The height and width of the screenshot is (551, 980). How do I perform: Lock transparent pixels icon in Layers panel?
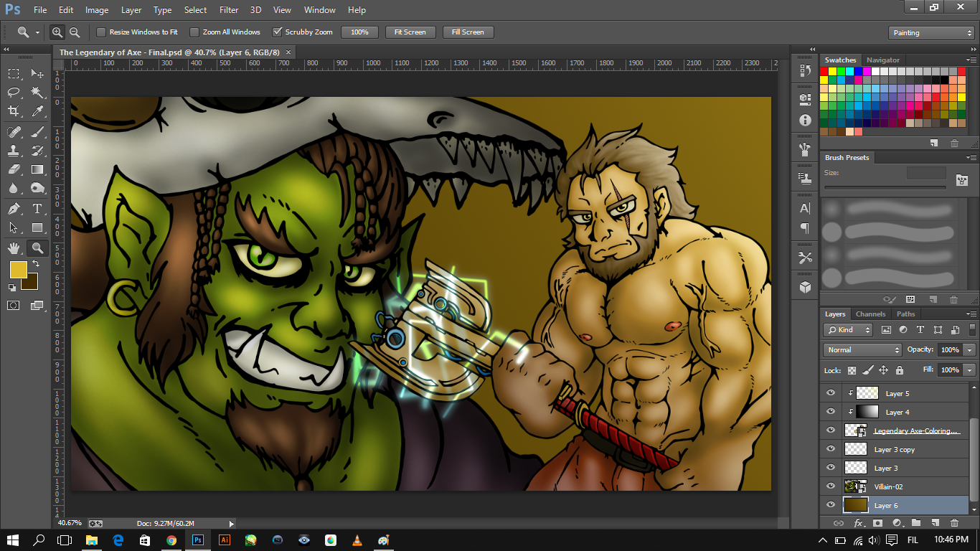click(852, 370)
